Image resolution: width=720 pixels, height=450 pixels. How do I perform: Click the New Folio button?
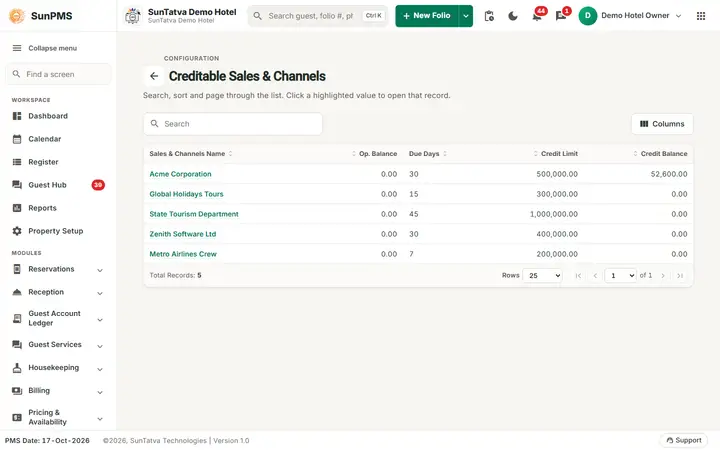tap(427, 16)
